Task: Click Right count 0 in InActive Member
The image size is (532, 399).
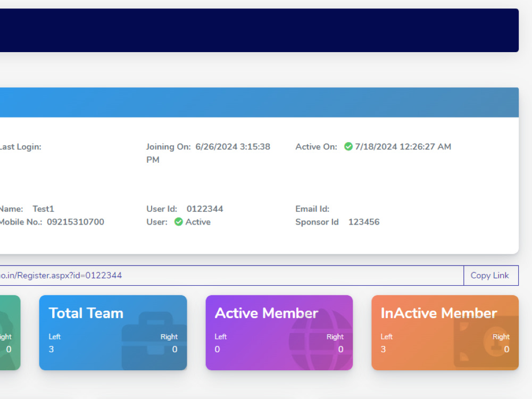Action: click(x=506, y=350)
